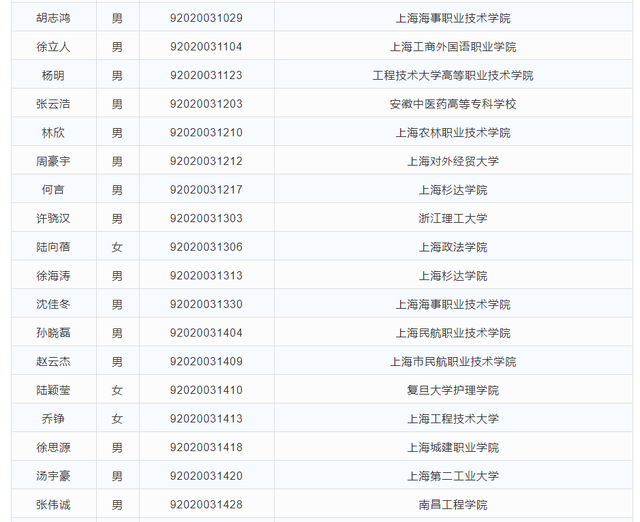The image size is (640, 522).
Task: Click ID number 92020031217
Action: 206,190
